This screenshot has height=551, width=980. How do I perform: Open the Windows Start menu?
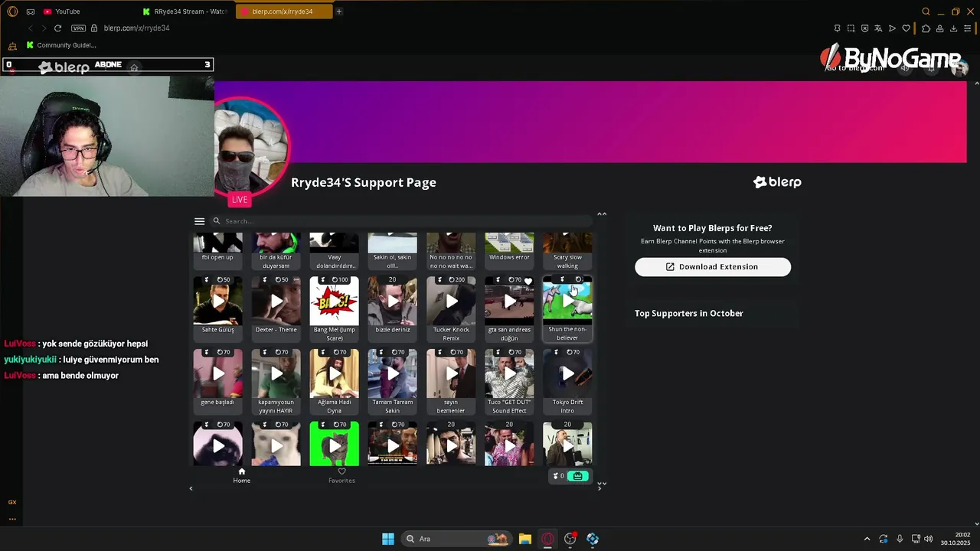point(388,539)
